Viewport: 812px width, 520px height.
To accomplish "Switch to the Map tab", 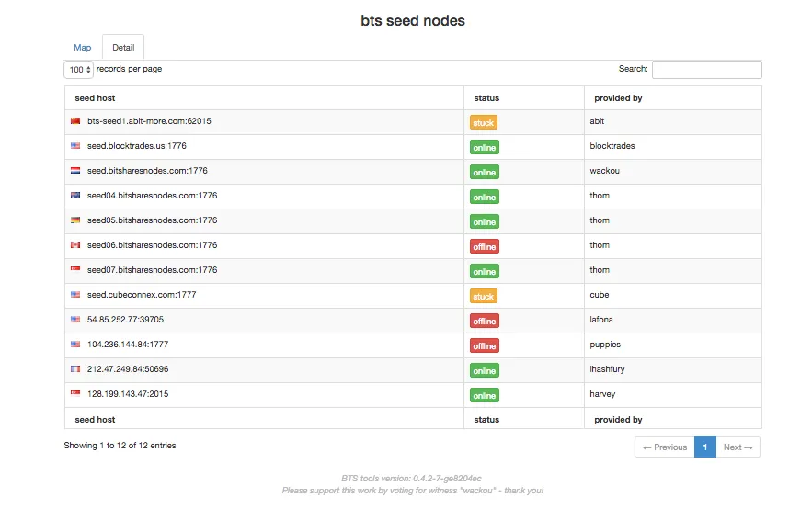I will 83,48.
